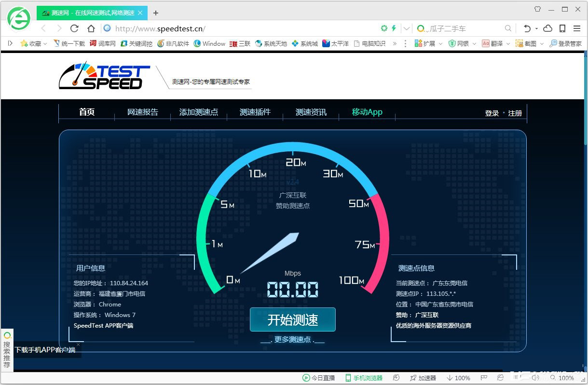Click the 搜索推荐 side panel
Viewport: 588px width, 385px height.
point(7,350)
